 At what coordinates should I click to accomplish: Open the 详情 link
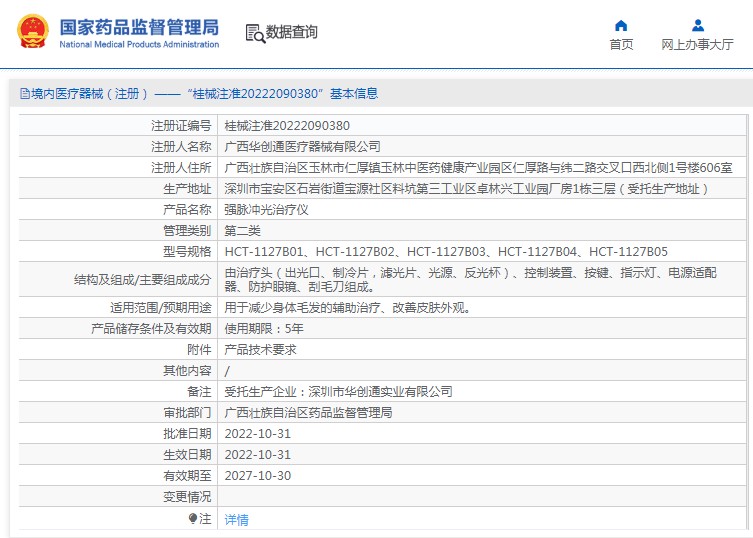click(x=237, y=519)
